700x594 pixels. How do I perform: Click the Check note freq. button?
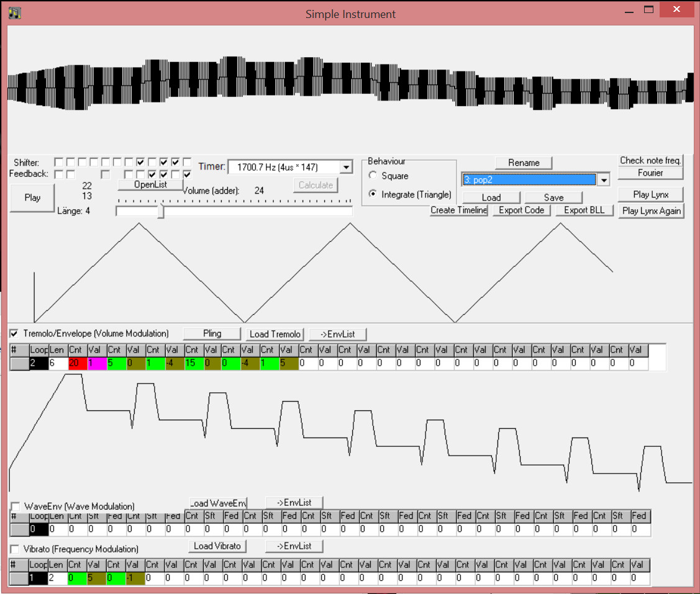(x=650, y=160)
